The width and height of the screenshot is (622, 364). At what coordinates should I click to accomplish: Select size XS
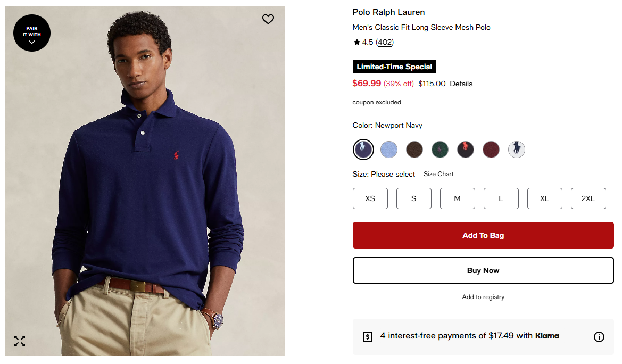click(370, 198)
